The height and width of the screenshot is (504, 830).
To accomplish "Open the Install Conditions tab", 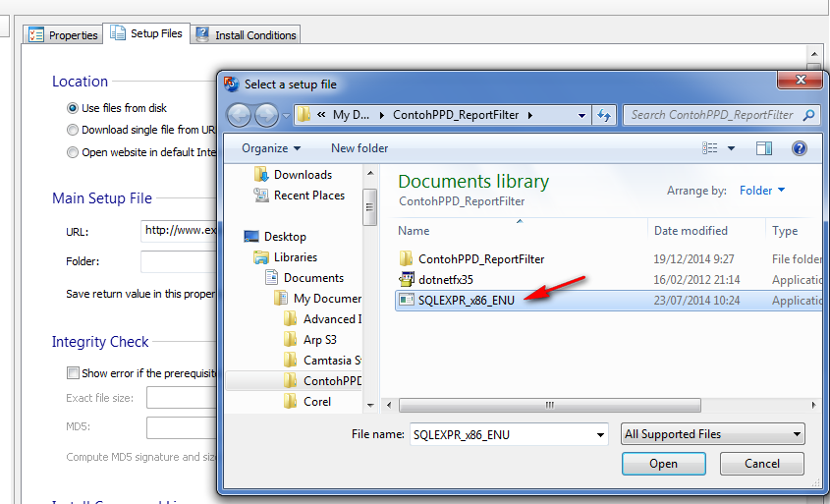I will (246, 35).
